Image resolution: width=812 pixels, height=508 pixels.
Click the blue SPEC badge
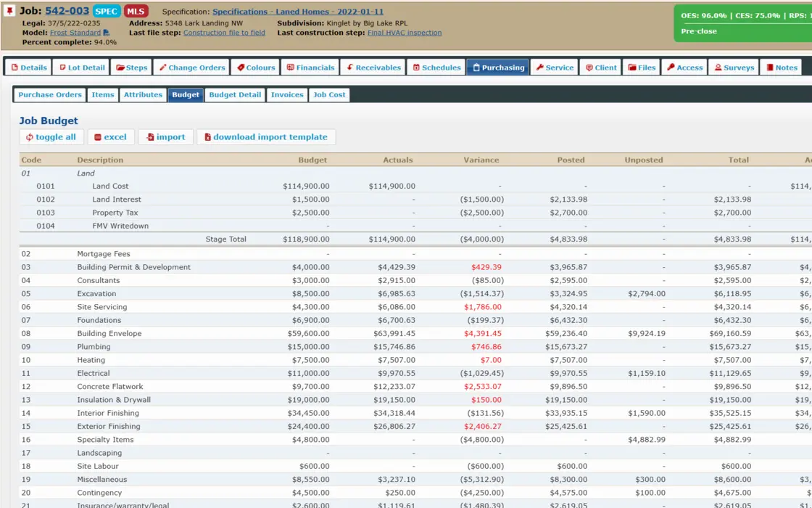[x=106, y=11]
